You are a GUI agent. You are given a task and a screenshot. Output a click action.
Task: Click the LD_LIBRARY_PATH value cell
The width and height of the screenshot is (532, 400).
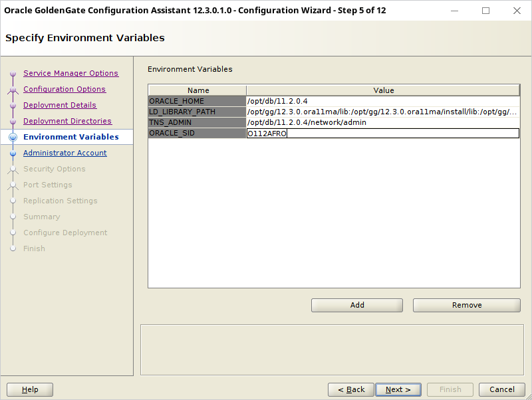pos(383,112)
